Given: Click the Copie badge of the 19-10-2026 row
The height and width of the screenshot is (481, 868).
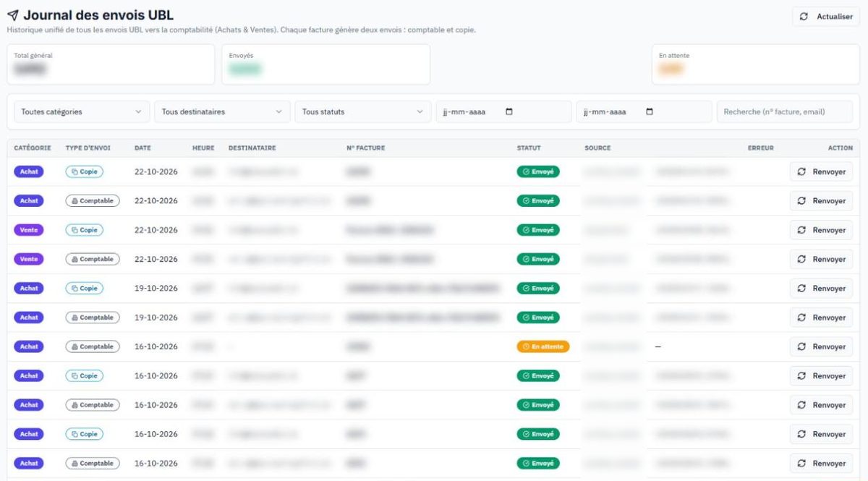Looking at the screenshot, I should 84,288.
